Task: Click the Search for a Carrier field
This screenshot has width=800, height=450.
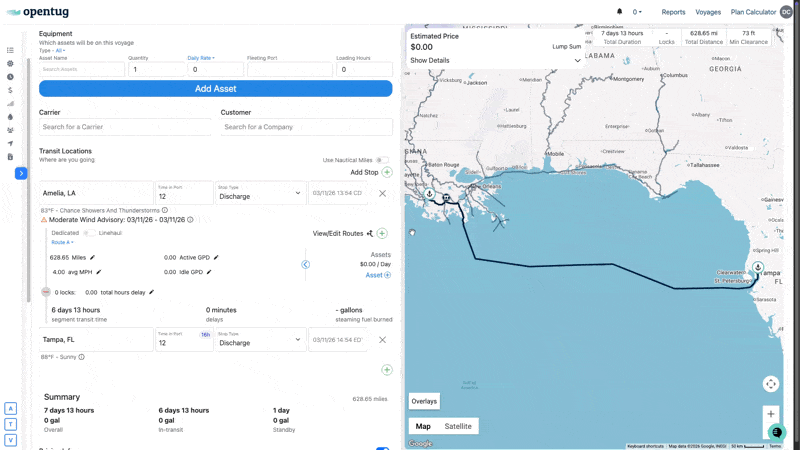Action: [125, 127]
